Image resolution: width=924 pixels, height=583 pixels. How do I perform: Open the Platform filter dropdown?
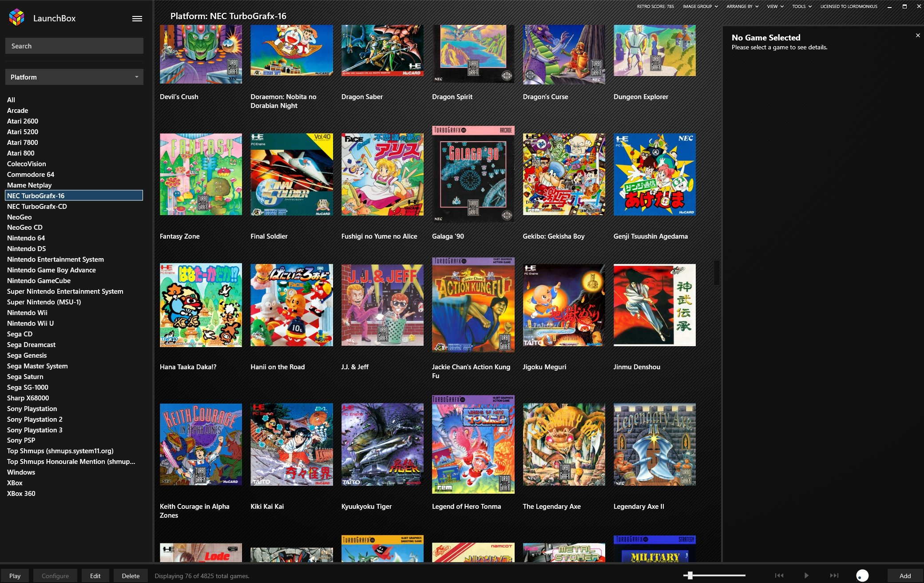click(x=74, y=77)
